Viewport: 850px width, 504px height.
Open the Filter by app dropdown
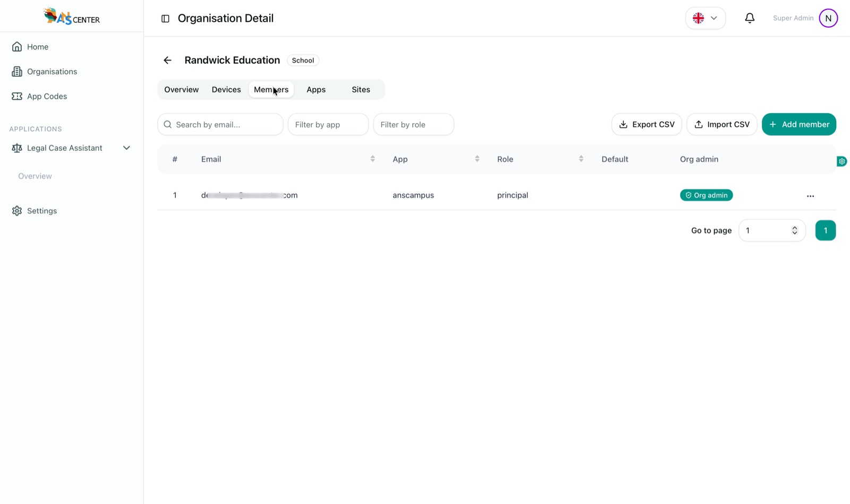(x=328, y=124)
